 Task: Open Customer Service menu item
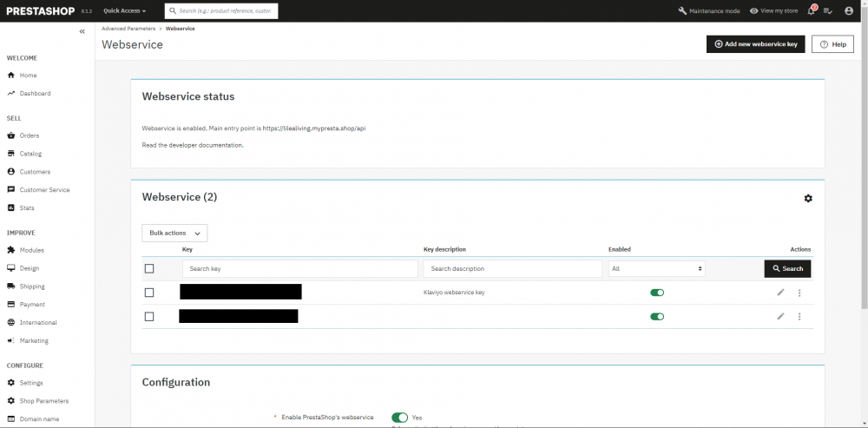(45, 190)
